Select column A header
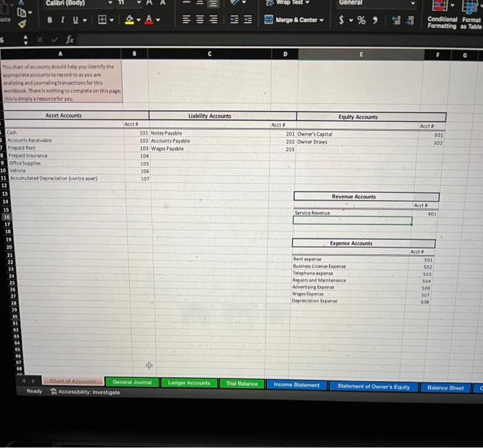Screen dimensions: 483x448 (61, 54)
